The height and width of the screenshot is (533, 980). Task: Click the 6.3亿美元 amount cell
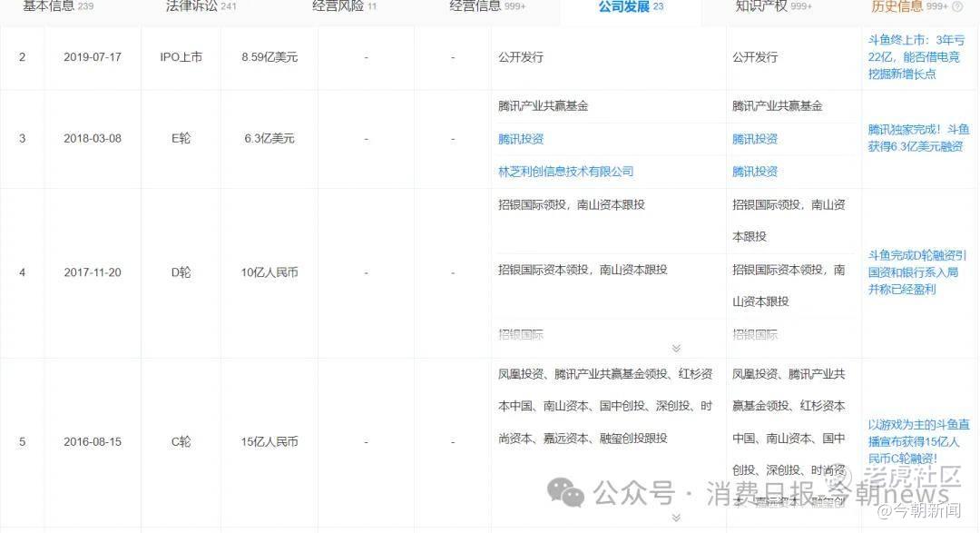click(x=269, y=138)
